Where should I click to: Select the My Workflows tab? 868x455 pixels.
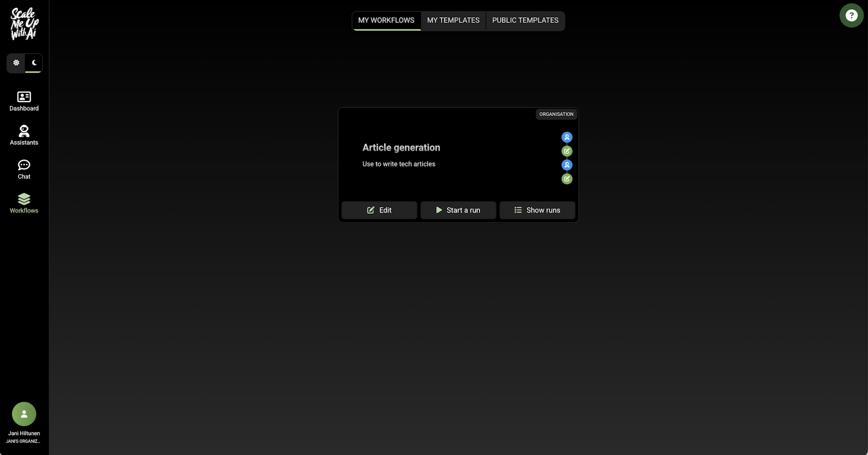click(386, 21)
